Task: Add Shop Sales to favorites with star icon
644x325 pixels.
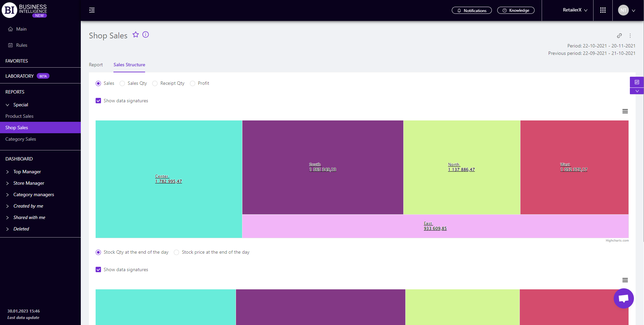Action: click(x=136, y=35)
